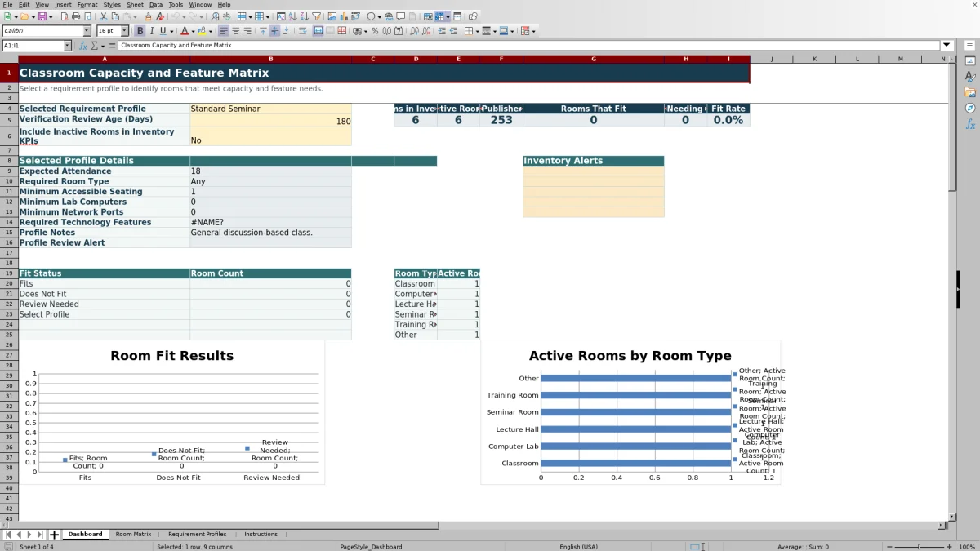Screen dimensions: 980x551
Task: Click the Increase Indent icon
Action: pyautogui.click(x=441, y=31)
